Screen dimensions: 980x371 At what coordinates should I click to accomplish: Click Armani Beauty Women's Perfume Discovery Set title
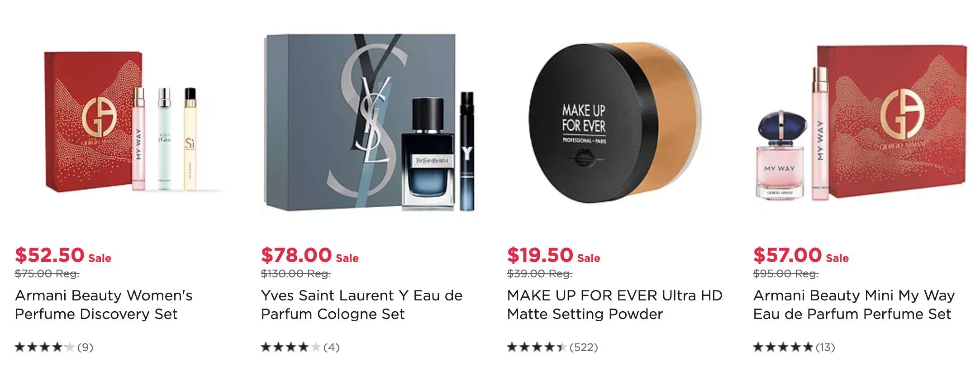(104, 304)
